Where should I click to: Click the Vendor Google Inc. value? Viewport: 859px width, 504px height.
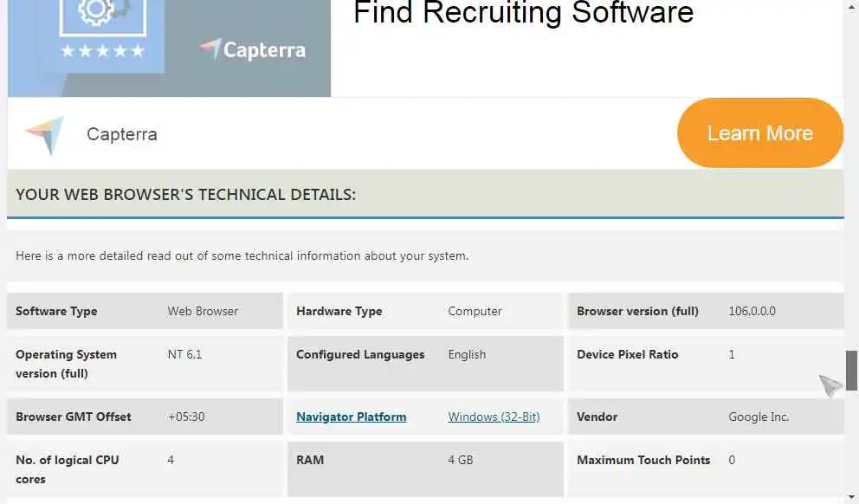click(759, 417)
